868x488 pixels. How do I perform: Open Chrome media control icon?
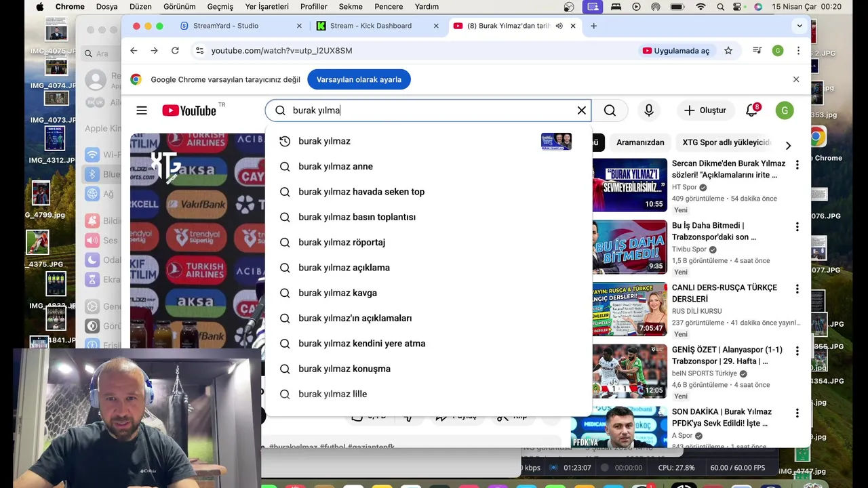pyautogui.click(x=757, y=51)
